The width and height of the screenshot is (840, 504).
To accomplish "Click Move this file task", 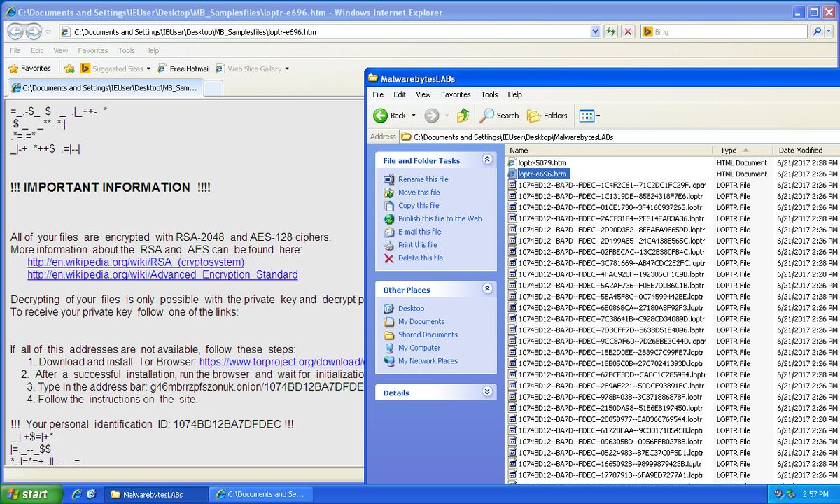I will [419, 192].
